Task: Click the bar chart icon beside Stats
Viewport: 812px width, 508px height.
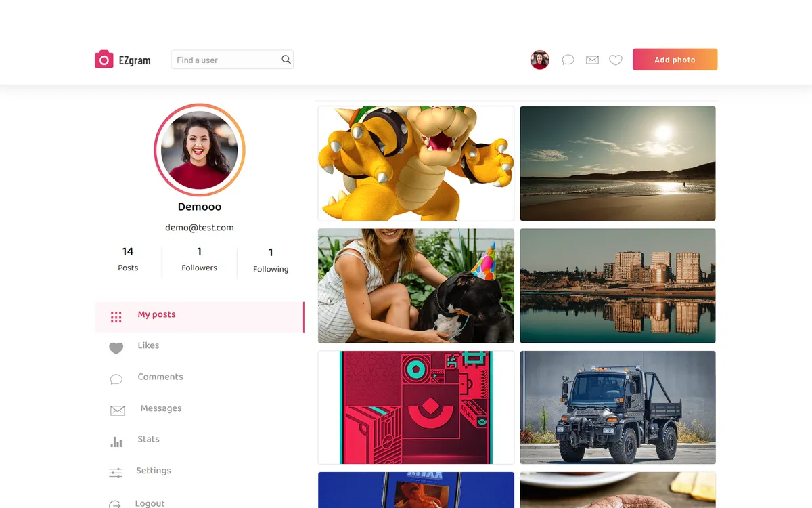Action: (x=116, y=442)
